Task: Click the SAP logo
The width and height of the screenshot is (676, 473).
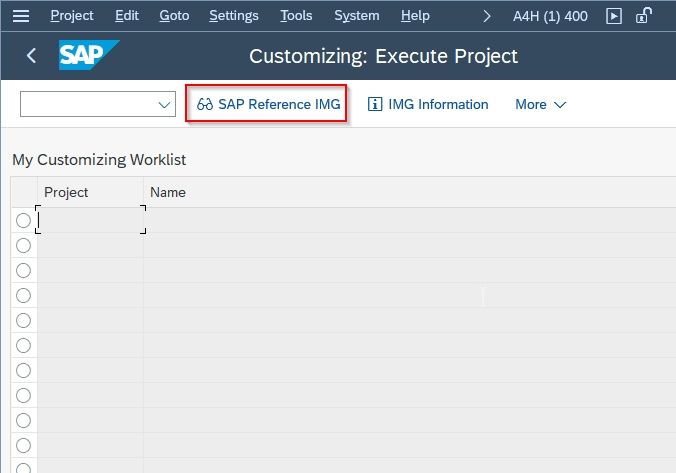Action: [89, 55]
